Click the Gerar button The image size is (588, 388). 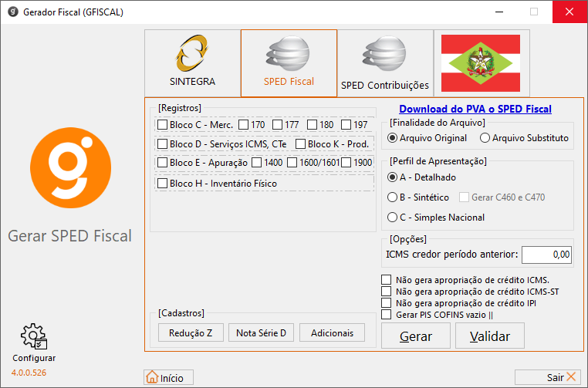tap(416, 336)
